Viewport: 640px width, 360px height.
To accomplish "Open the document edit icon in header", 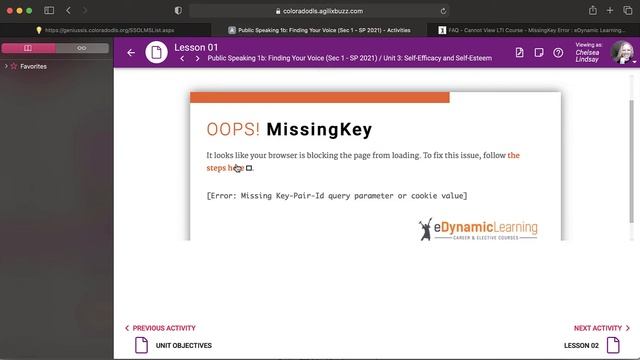I will pos(519,52).
